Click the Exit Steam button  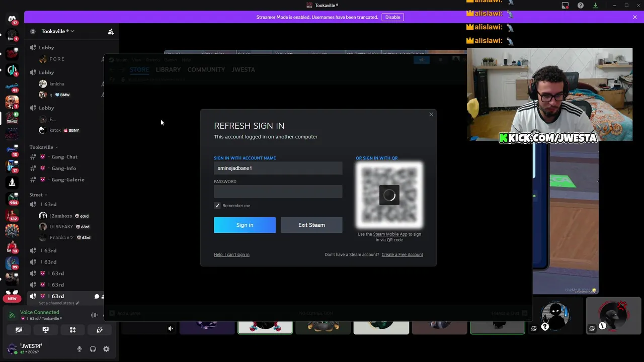click(311, 225)
